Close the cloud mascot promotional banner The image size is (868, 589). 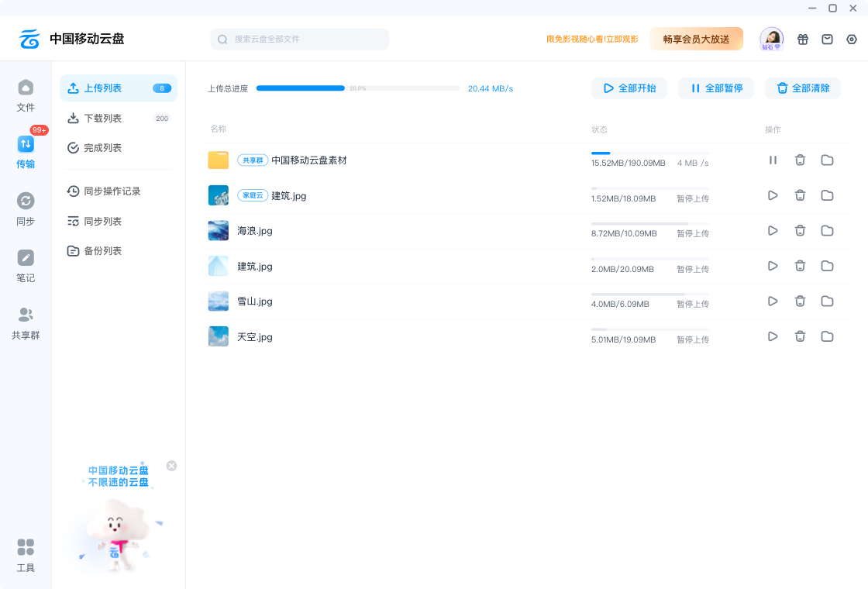[x=171, y=466]
